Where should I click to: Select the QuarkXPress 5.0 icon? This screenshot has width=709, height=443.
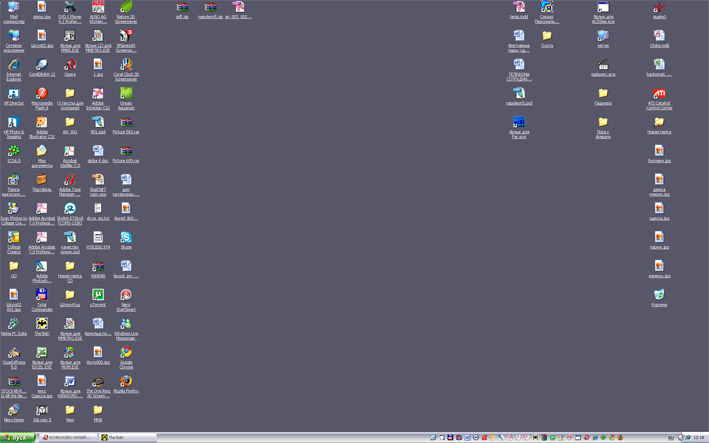(14, 353)
